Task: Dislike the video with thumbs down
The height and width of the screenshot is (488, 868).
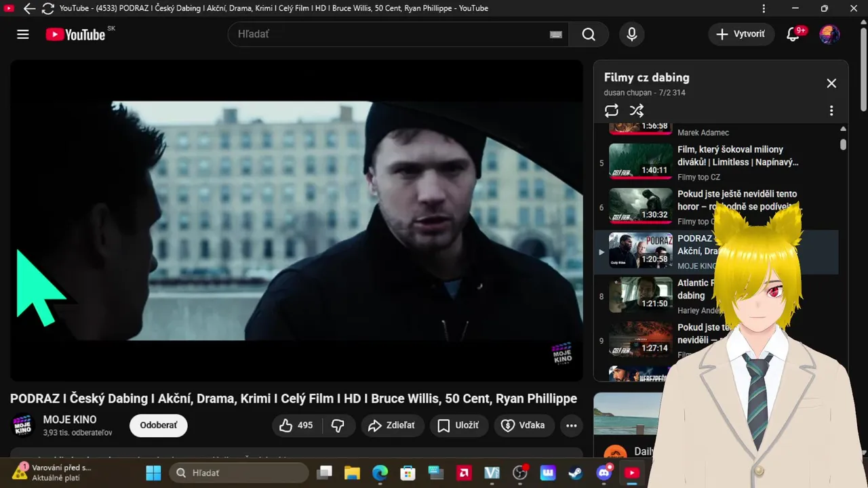Action: point(338,426)
